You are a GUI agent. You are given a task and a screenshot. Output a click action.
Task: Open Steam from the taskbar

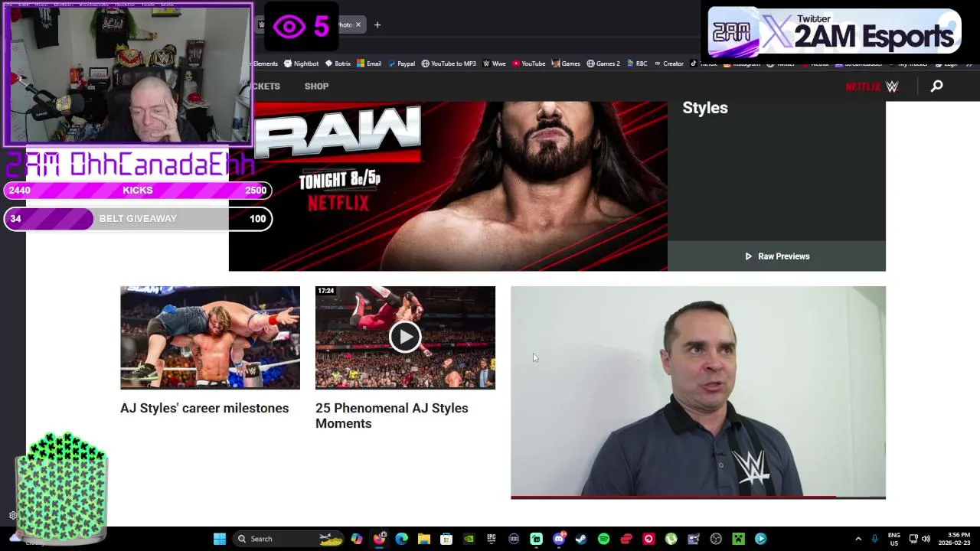tap(581, 539)
